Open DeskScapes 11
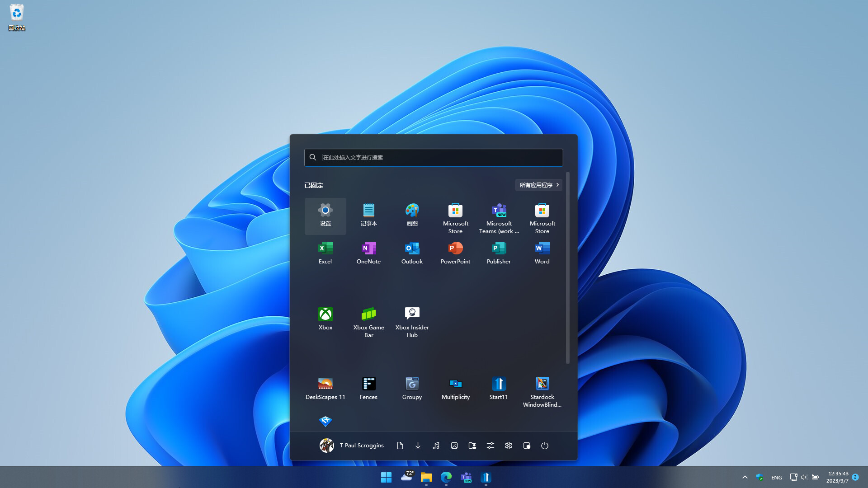The image size is (868, 488). point(325,389)
